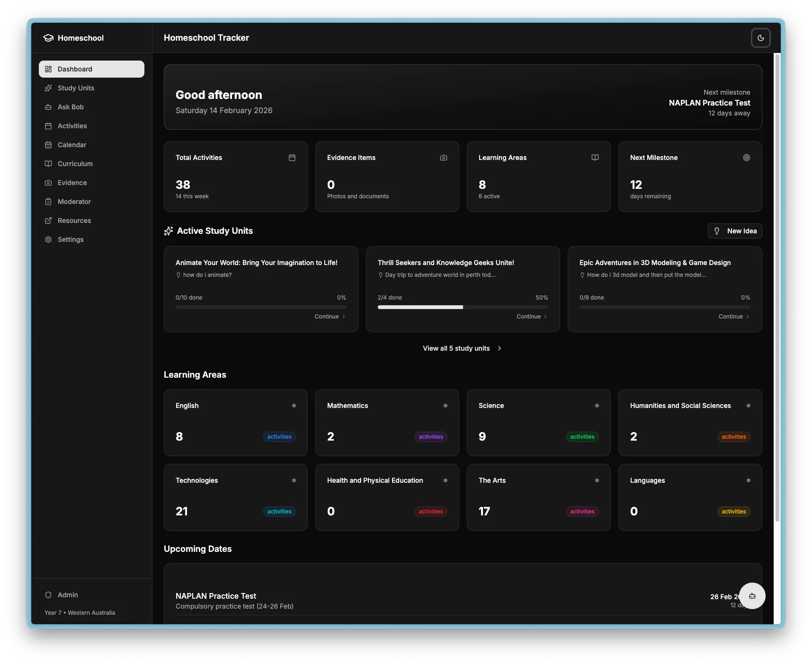Click the graduation cap Homeschool logo
812x664 pixels.
click(49, 38)
